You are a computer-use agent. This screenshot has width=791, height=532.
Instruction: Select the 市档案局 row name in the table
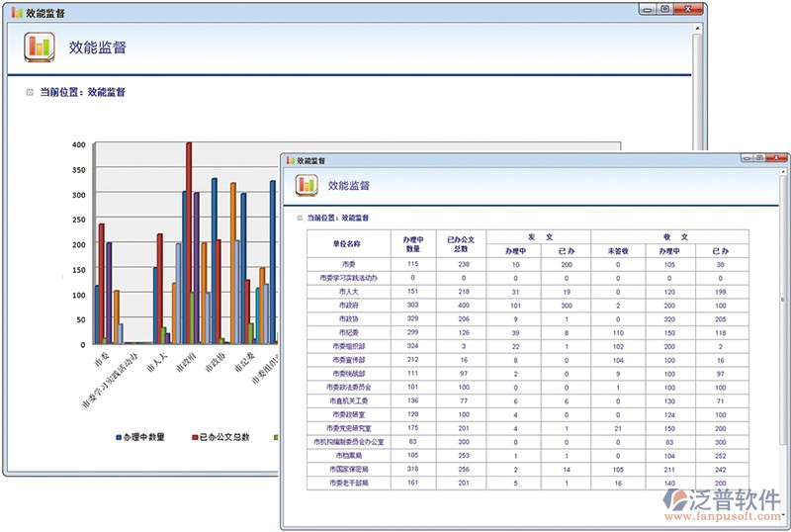click(x=347, y=457)
